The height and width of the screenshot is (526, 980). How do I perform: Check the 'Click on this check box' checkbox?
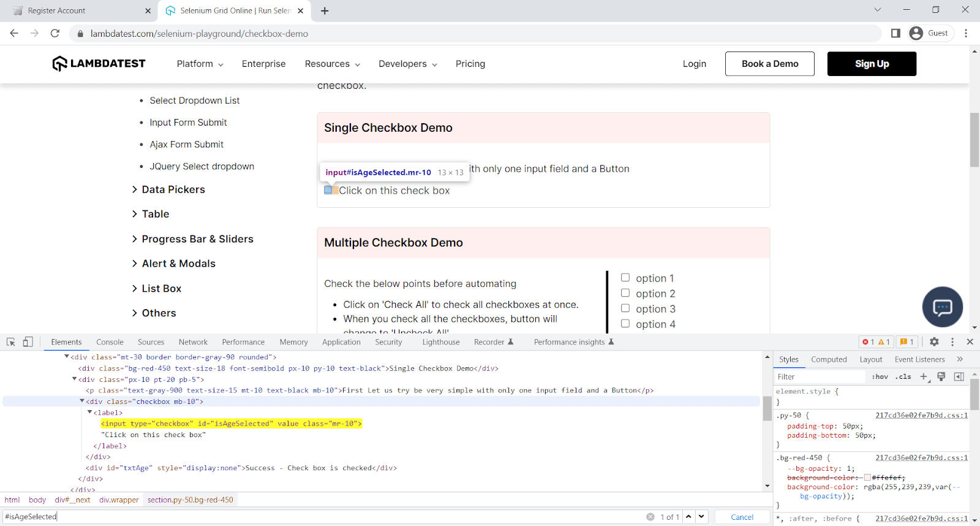[328, 190]
